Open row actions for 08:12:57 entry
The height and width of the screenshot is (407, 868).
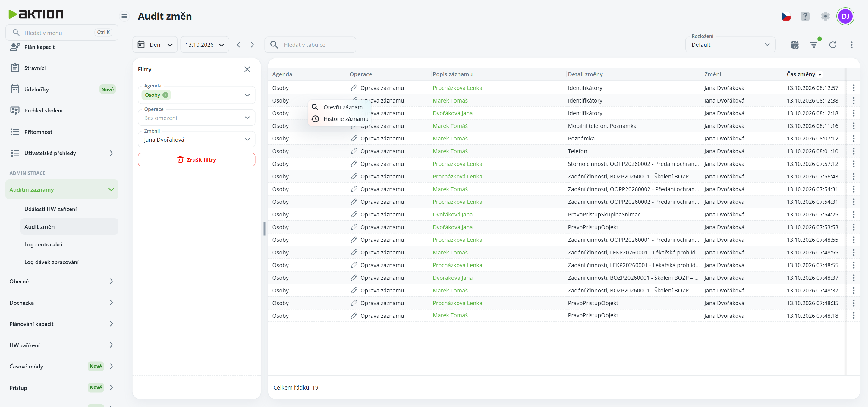[853, 88]
